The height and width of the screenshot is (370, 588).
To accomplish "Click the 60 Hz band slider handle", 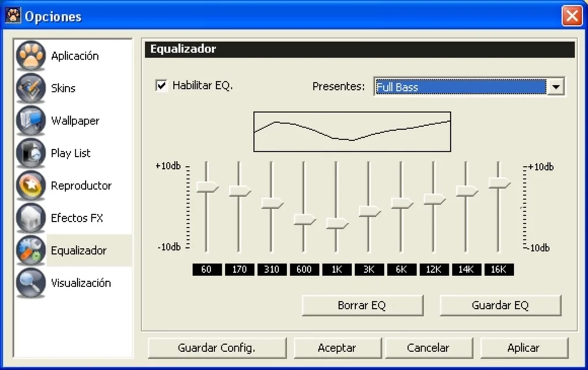I will point(207,187).
